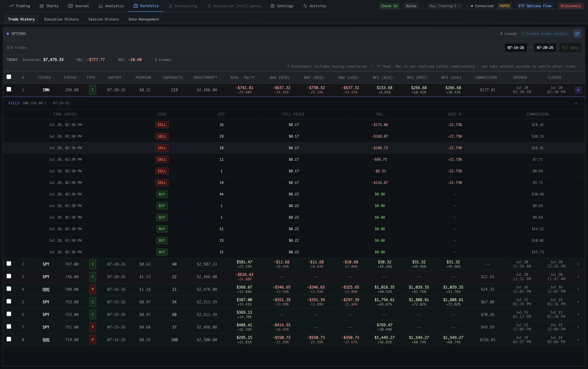Check the box for trade 1 IWM
The height and width of the screenshot is (369, 588).
click(9, 89)
